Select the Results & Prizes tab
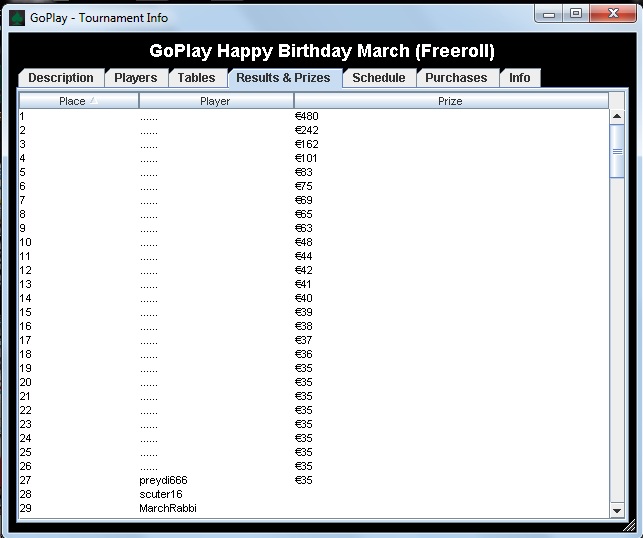Image resolution: width=643 pixels, height=538 pixels. [283, 78]
